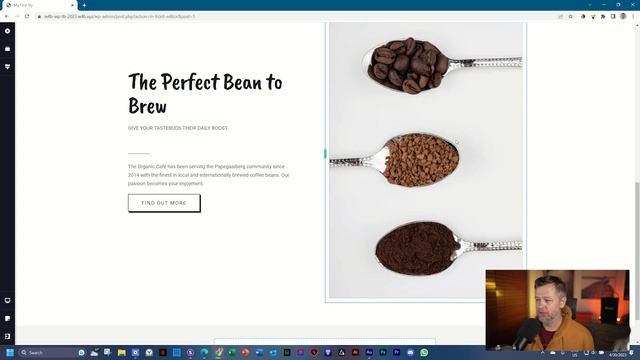The image size is (640, 360).
Task: Close the 'My First' browser tab
Action: coord(73,5)
